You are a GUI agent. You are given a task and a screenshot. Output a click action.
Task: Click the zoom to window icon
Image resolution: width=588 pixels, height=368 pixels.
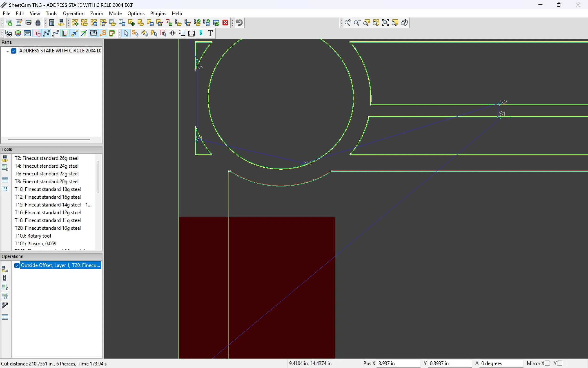coord(385,23)
